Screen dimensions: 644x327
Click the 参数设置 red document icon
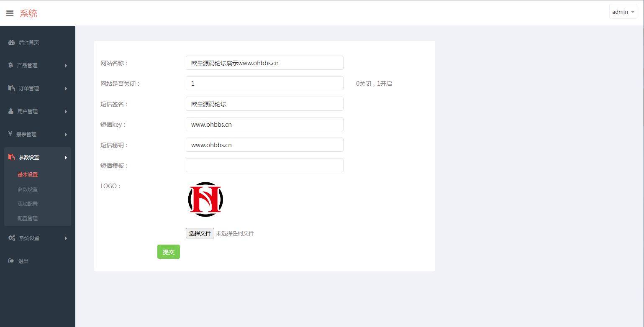coord(11,157)
